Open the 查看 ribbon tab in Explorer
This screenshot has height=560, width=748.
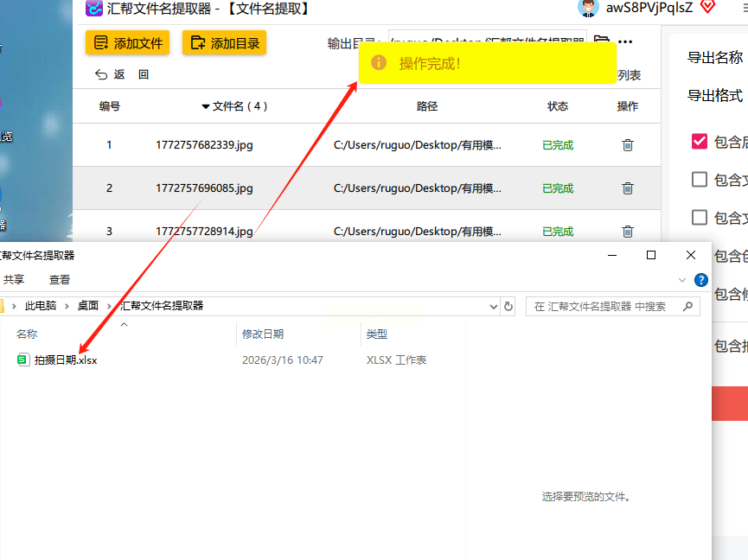59,279
